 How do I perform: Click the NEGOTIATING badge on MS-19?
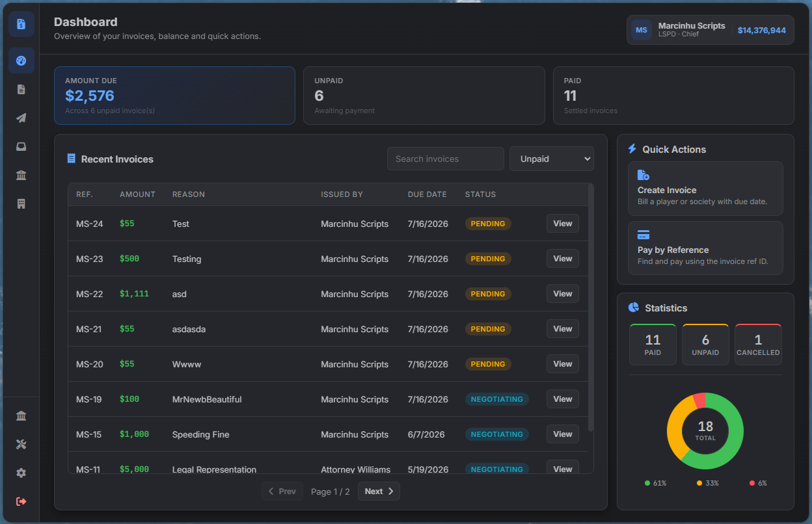(497, 399)
